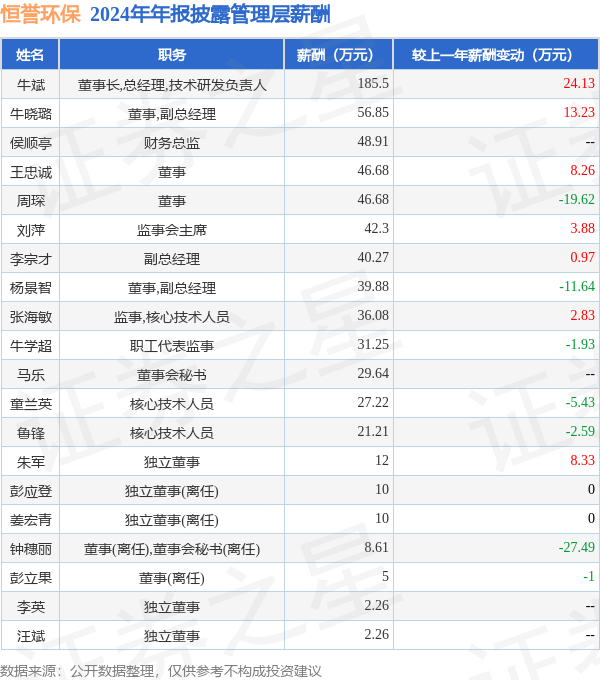Image resolution: width=600 pixels, height=680 pixels.
Task: Select the name 李宗才
Action: tap(30, 259)
